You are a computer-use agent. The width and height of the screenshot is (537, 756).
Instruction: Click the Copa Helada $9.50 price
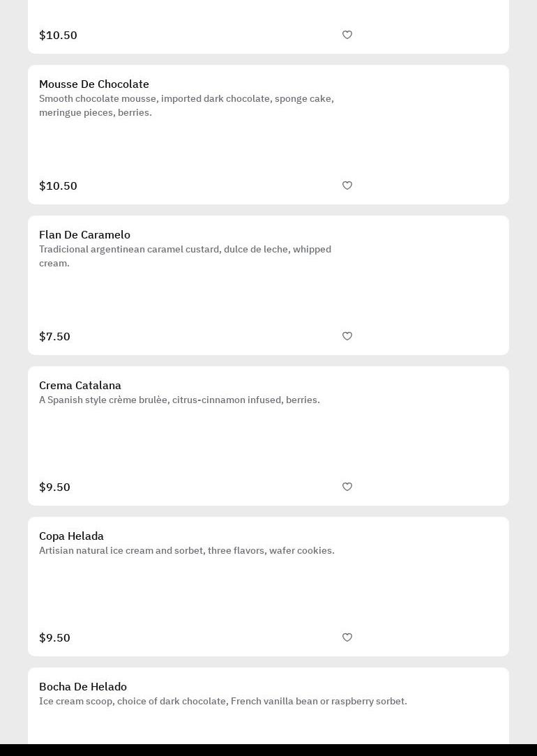[x=54, y=638]
